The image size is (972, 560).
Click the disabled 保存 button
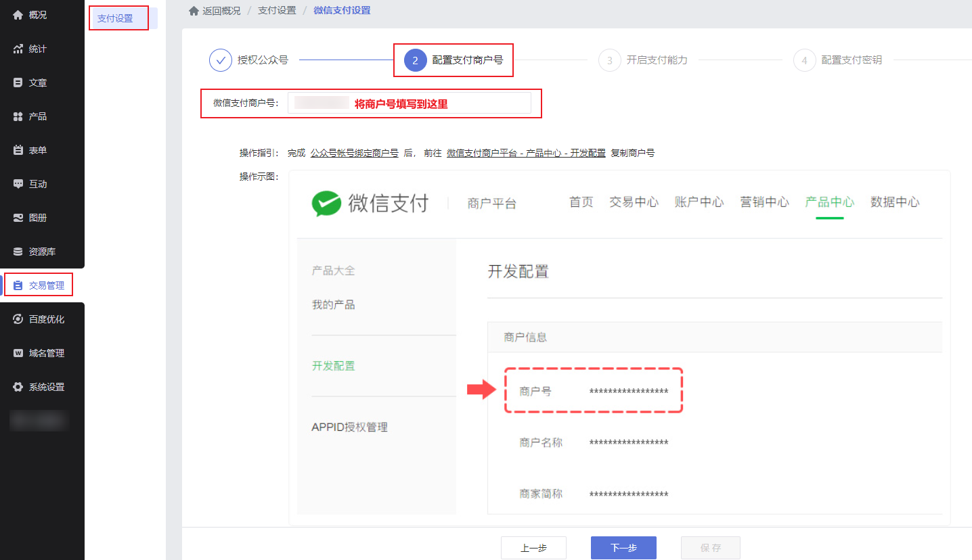pyautogui.click(x=711, y=548)
